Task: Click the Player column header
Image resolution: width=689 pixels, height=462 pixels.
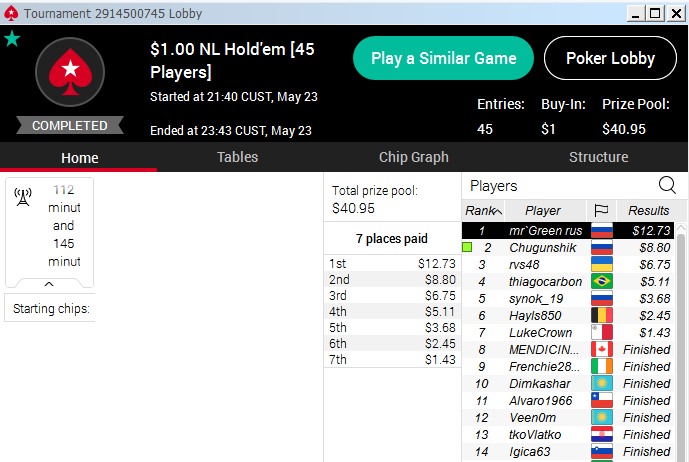Action: pos(545,211)
